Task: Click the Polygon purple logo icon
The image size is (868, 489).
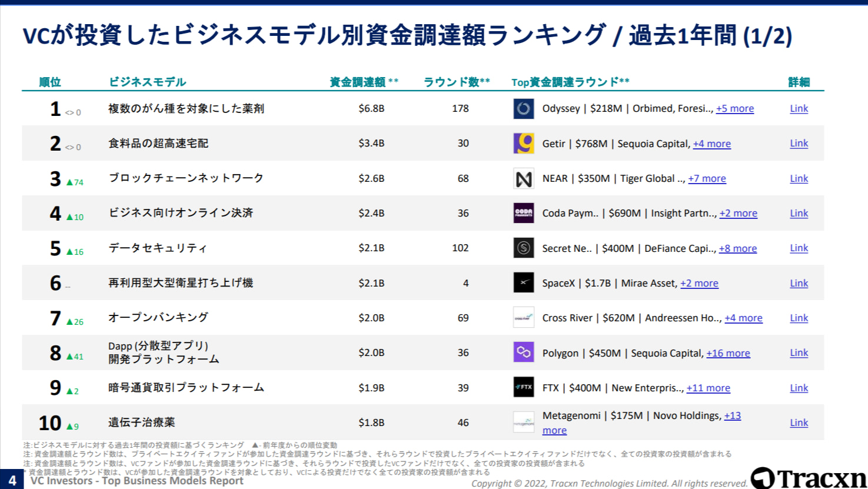Action: pyautogui.click(x=524, y=352)
